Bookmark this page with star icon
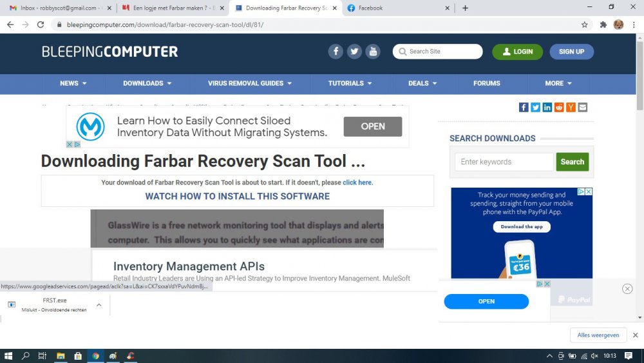This screenshot has height=363, width=644. (585, 25)
